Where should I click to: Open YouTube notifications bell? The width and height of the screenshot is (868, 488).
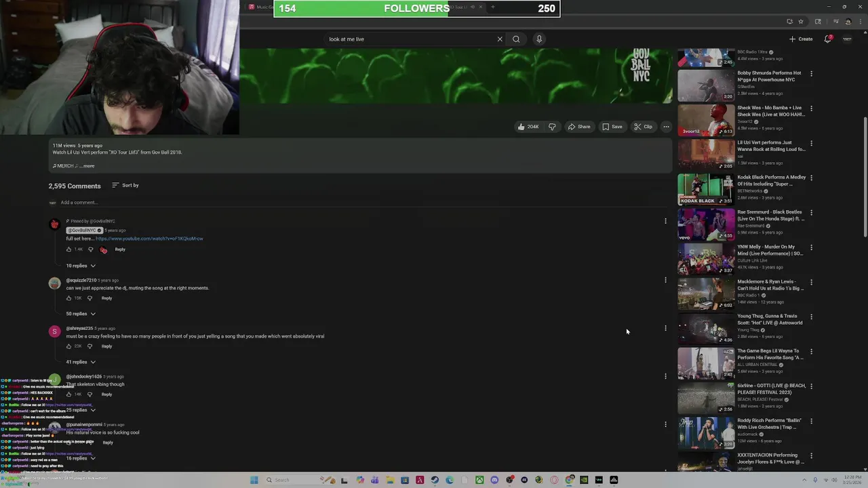coord(827,39)
